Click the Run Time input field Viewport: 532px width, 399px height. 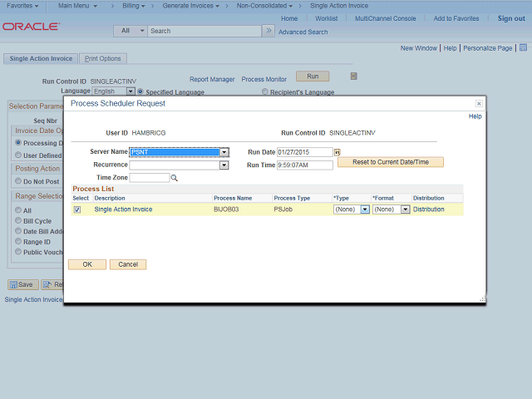click(x=304, y=165)
